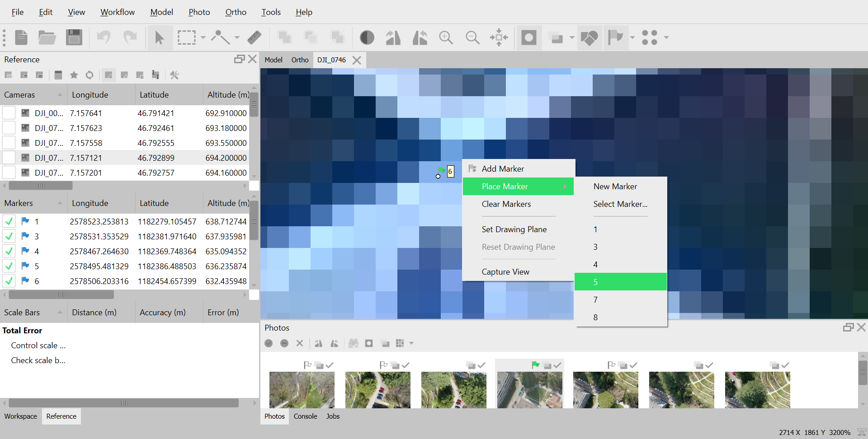
Task: Toggle the Show shapes heart-shaped icon
Action: click(589, 37)
